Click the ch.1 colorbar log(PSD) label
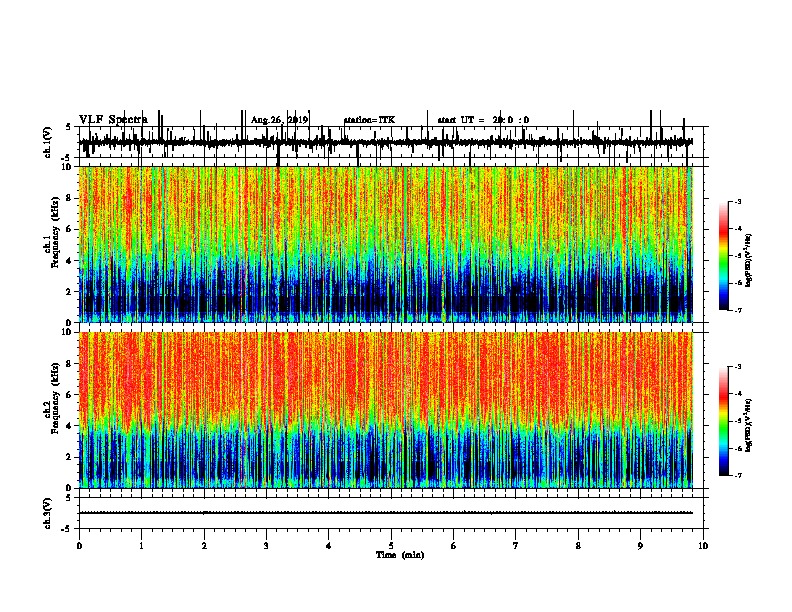792x612 pixels. click(748, 261)
